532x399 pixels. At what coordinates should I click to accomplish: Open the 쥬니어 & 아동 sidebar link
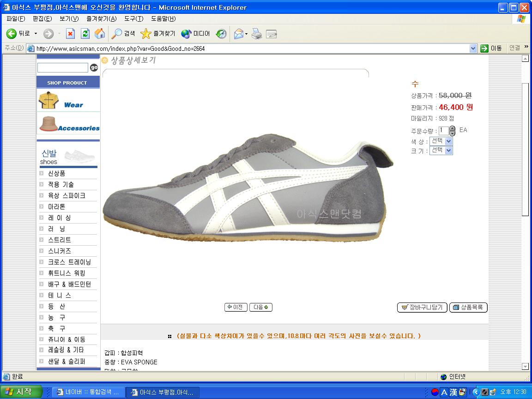tap(66, 339)
